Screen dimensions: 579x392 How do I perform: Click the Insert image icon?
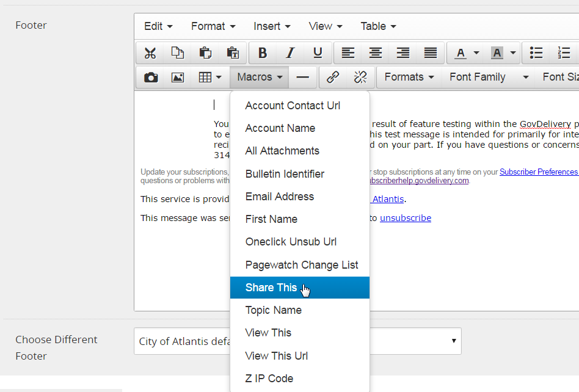tap(178, 78)
